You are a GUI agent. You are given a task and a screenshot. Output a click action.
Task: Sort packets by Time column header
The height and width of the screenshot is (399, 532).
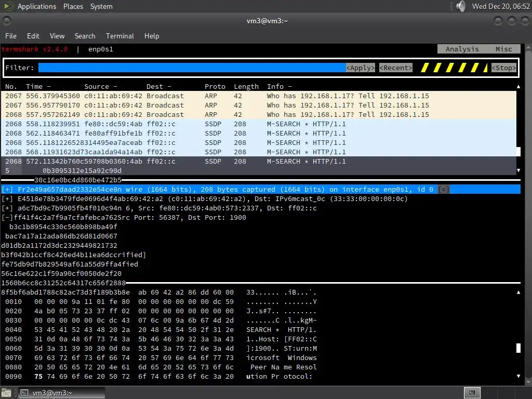(x=38, y=87)
